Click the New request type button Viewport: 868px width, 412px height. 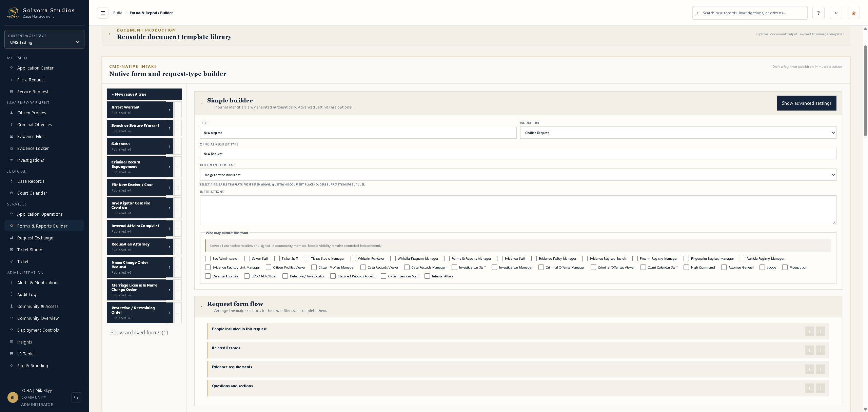(144, 94)
